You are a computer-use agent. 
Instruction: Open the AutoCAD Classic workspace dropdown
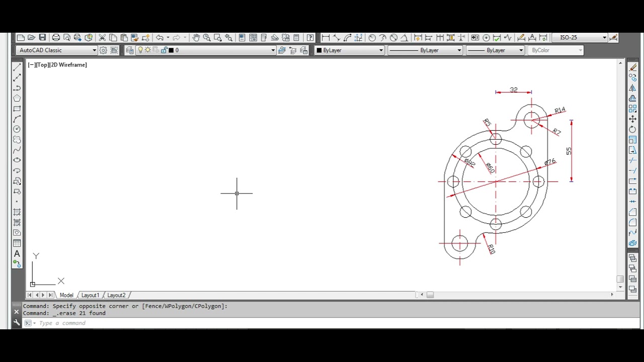[x=56, y=50]
